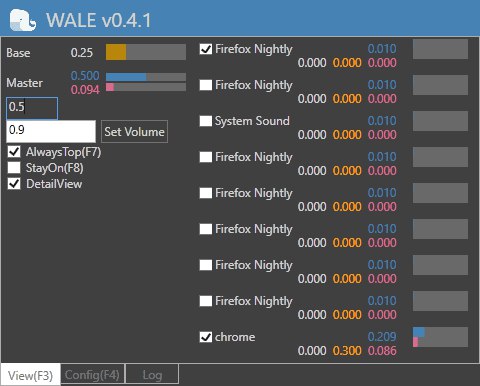Click the Master label

(x=25, y=83)
